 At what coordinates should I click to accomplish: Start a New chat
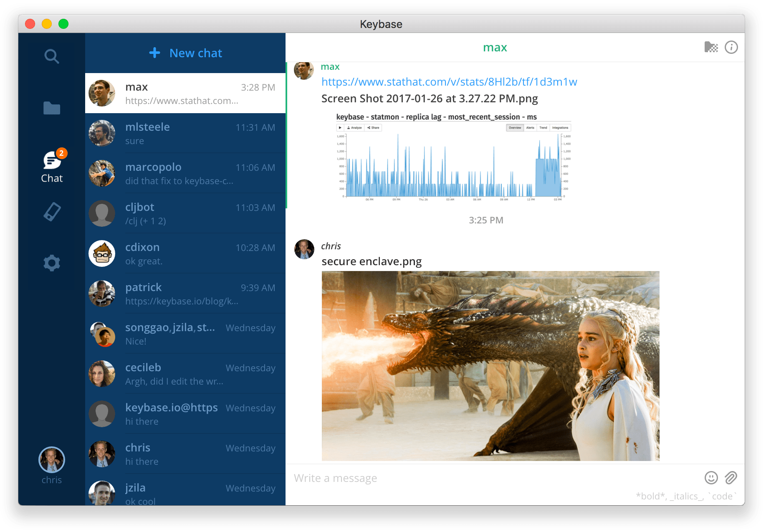(185, 53)
